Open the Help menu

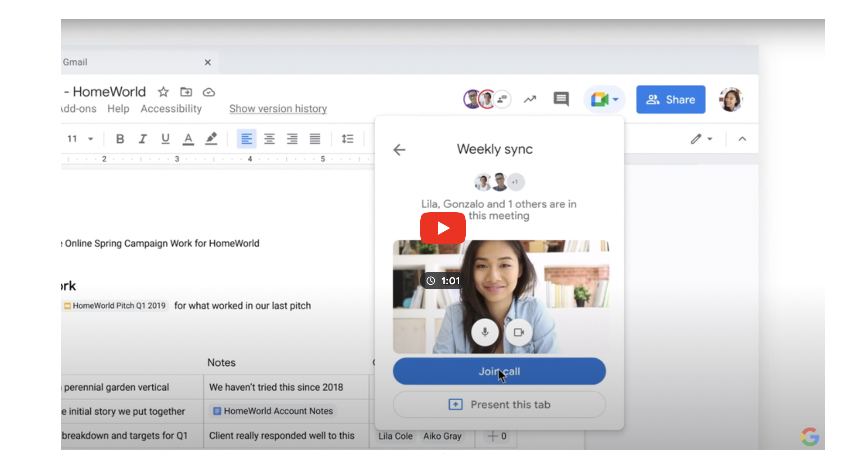click(x=118, y=108)
